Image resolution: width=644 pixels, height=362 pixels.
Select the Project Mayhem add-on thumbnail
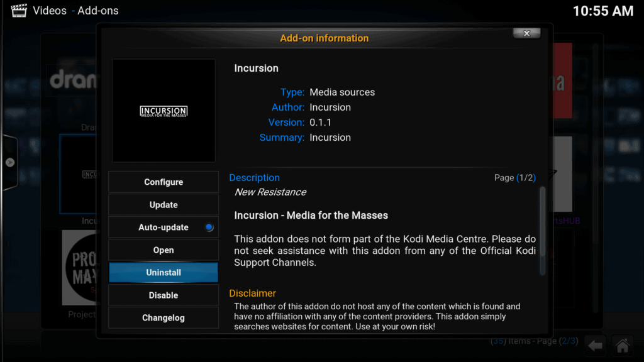click(79, 267)
